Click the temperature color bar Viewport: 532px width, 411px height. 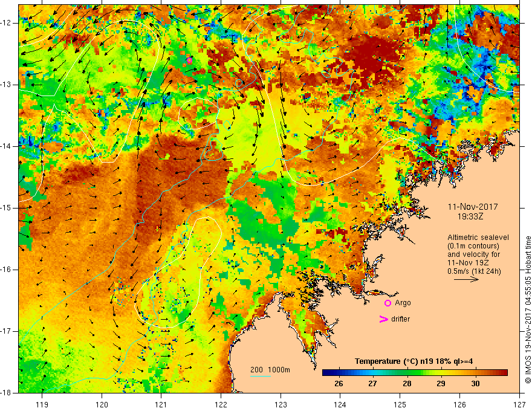[x=415, y=373]
